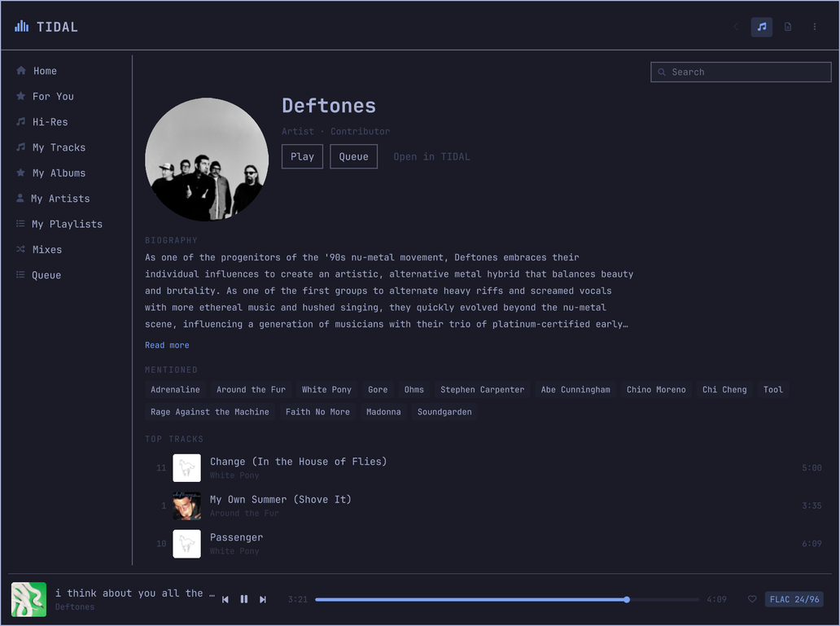Select the White Pony tag
The height and width of the screenshot is (626, 840).
point(326,390)
